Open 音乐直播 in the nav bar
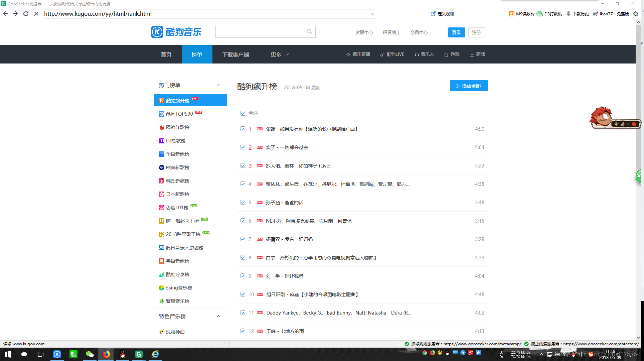This screenshot has width=644, height=361. pyautogui.click(x=358, y=54)
